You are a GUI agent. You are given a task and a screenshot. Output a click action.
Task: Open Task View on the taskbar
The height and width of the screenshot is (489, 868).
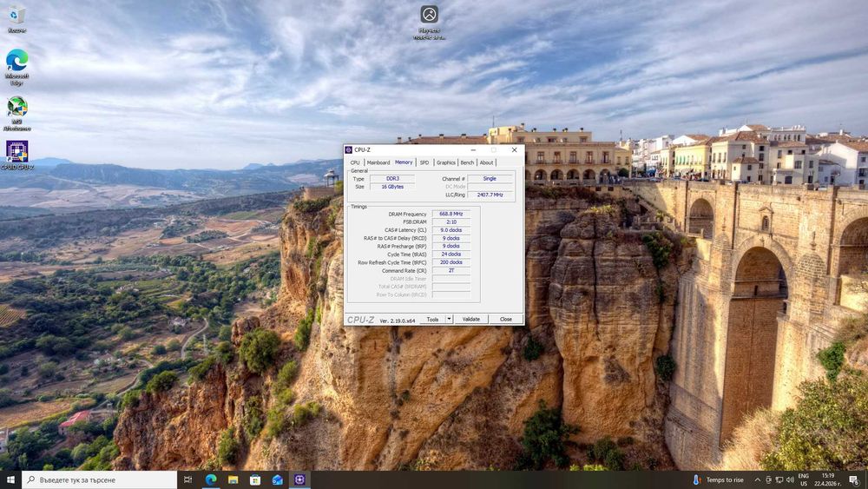pyautogui.click(x=187, y=479)
